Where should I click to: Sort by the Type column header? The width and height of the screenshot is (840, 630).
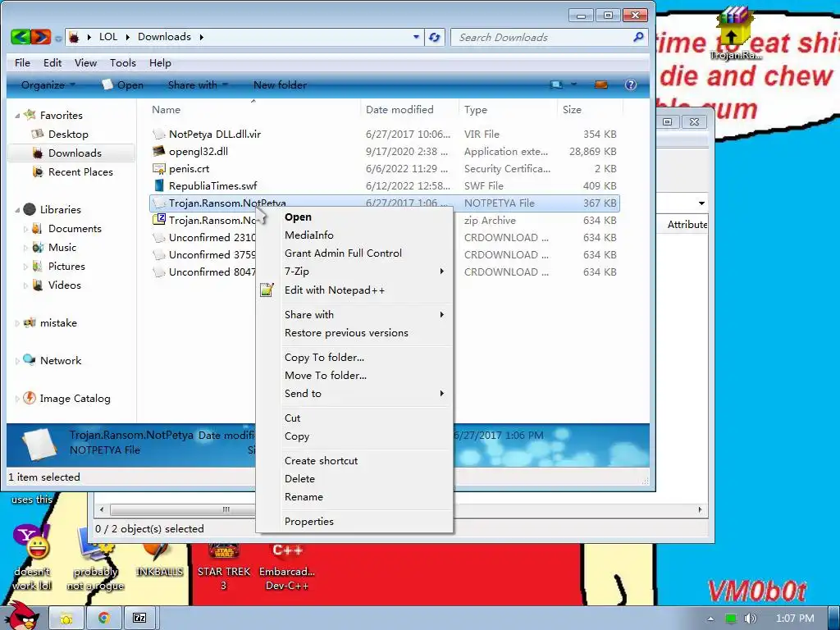click(x=476, y=109)
